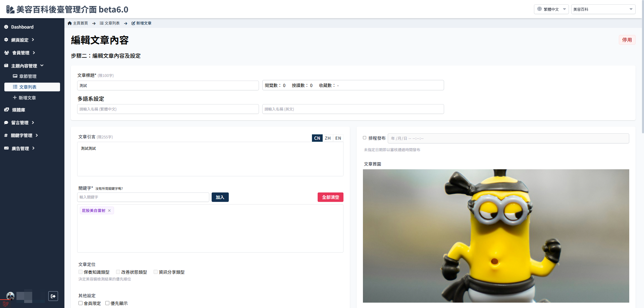Expand the 關鍵字管理 chevron
Screen dimensions: 644x308
coord(37,135)
